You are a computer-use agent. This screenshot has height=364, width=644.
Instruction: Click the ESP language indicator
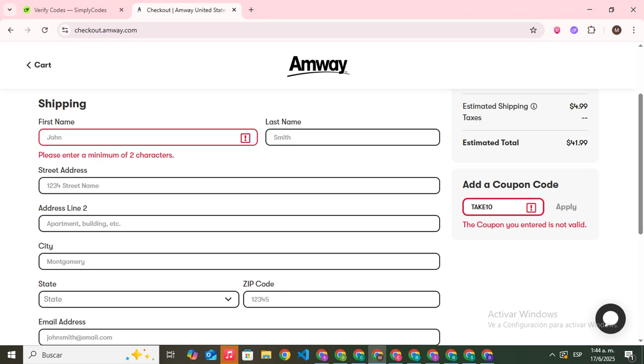click(577, 355)
